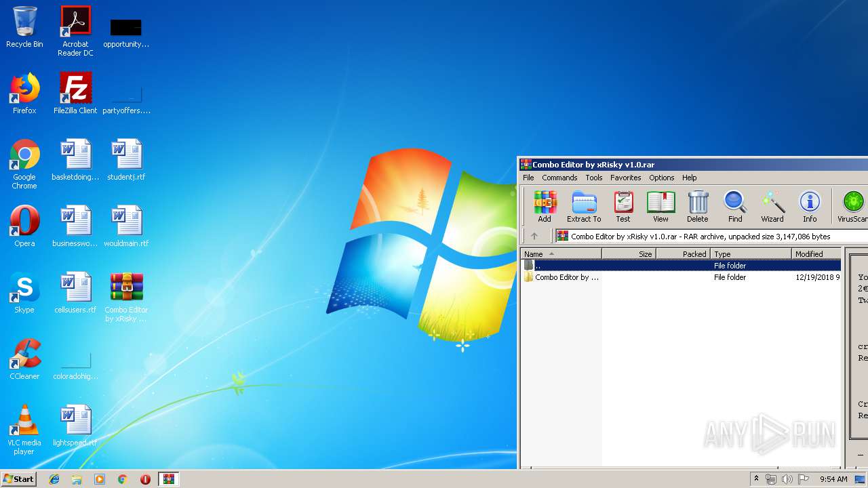Open Windows Explorer from taskbar
868x488 pixels.
coord(77,479)
